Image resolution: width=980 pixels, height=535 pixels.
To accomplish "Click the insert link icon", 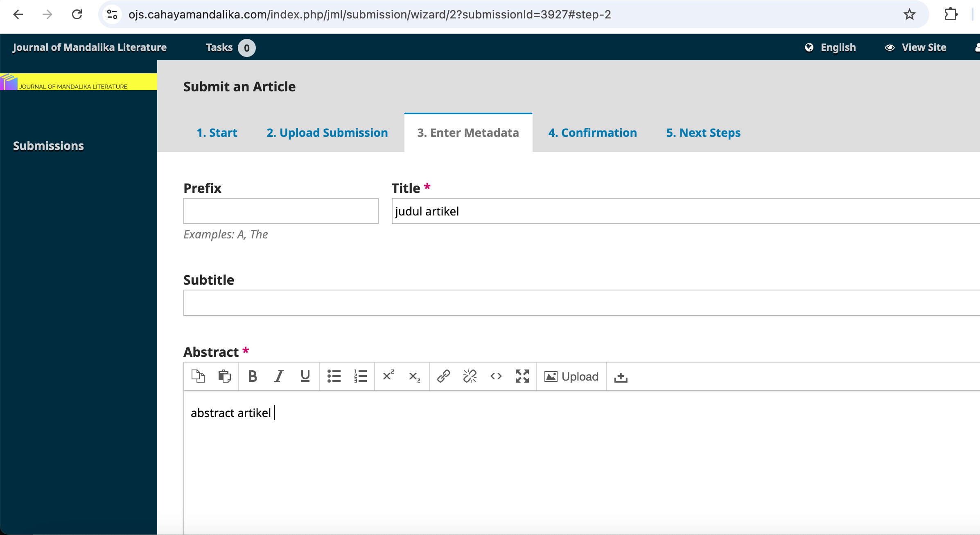I will 443,376.
